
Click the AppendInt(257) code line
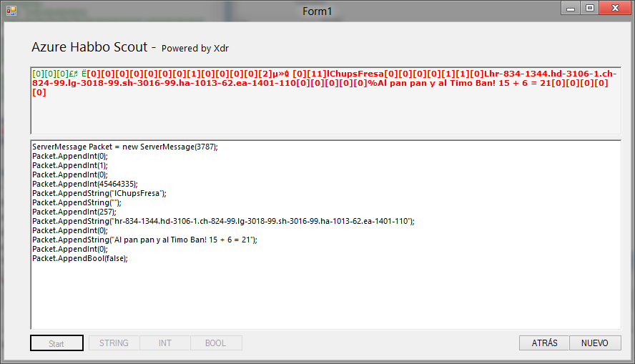73,212
